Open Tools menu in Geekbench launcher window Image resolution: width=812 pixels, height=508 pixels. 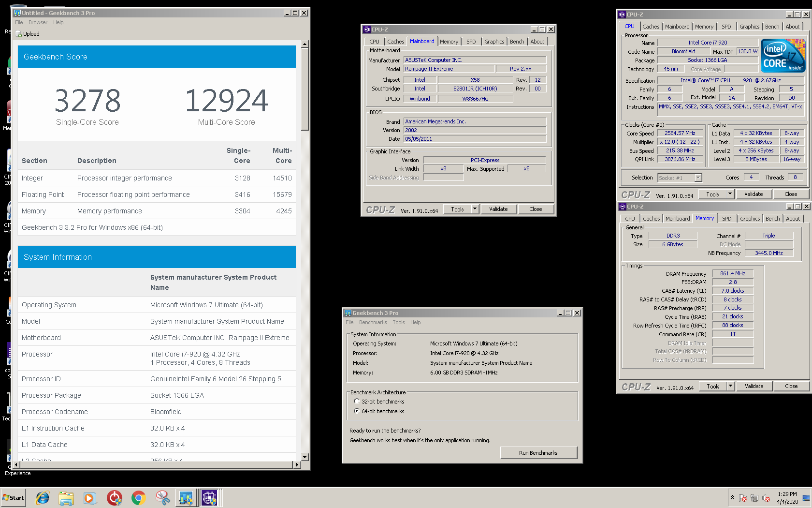click(x=399, y=322)
